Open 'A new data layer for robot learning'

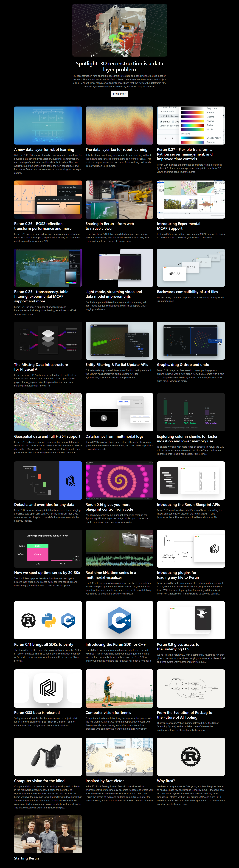pos(44,150)
